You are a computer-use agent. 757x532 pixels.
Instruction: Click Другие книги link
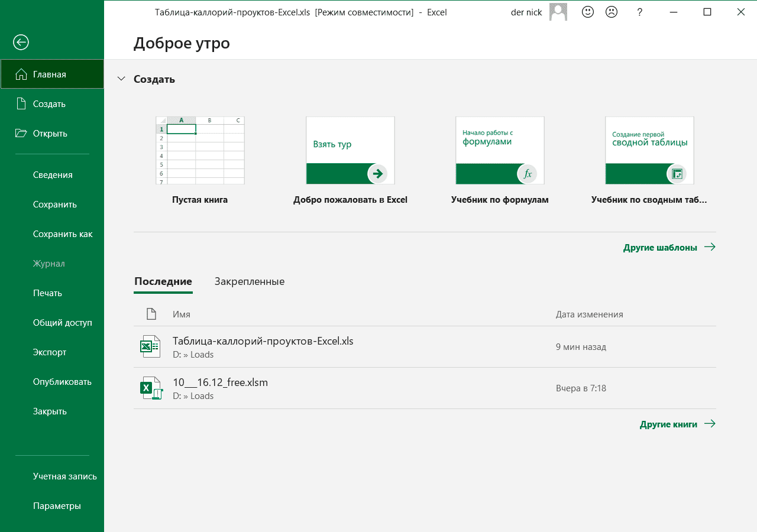click(668, 424)
